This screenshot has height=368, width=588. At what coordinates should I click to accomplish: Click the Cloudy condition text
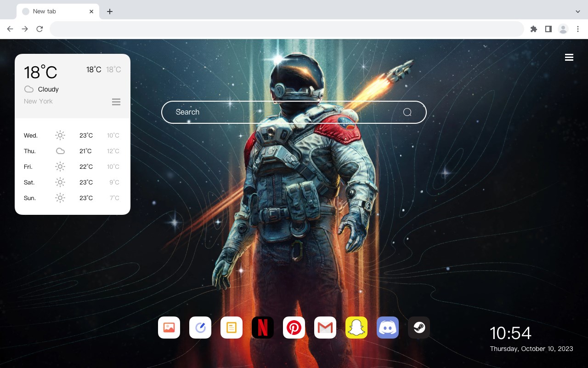[48, 89]
